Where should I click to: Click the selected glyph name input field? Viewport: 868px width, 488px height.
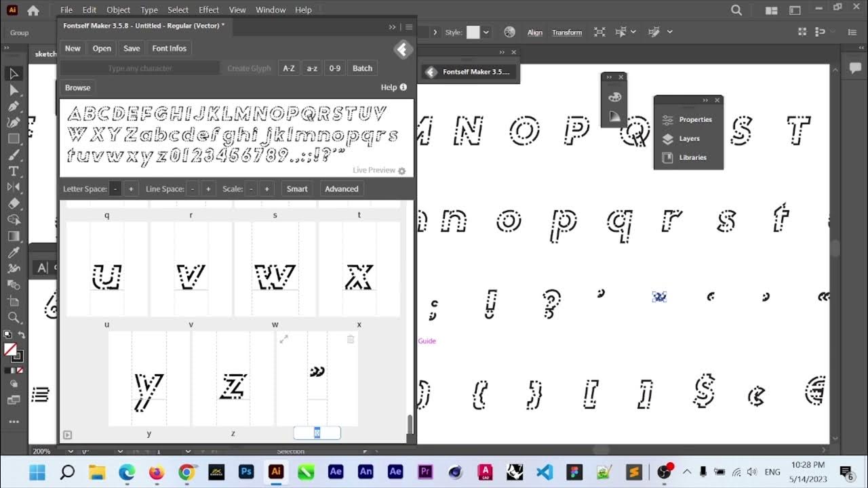(x=317, y=433)
